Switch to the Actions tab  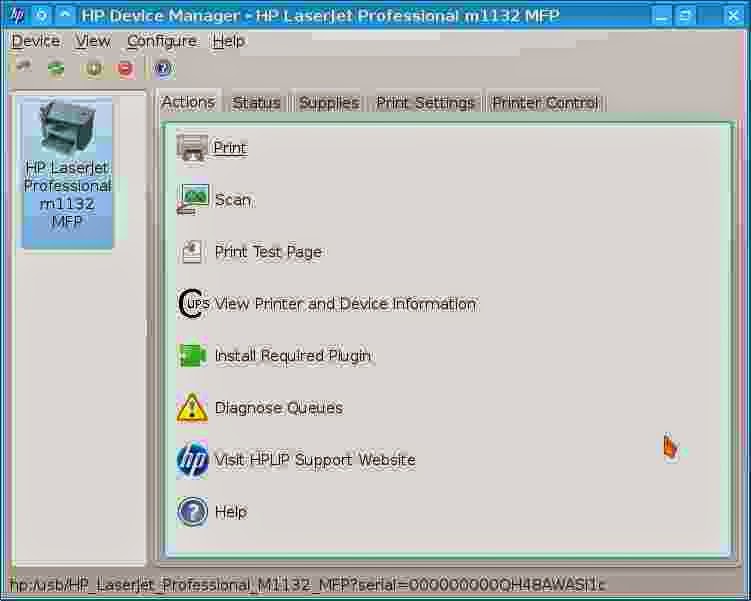(x=188, y=102)
